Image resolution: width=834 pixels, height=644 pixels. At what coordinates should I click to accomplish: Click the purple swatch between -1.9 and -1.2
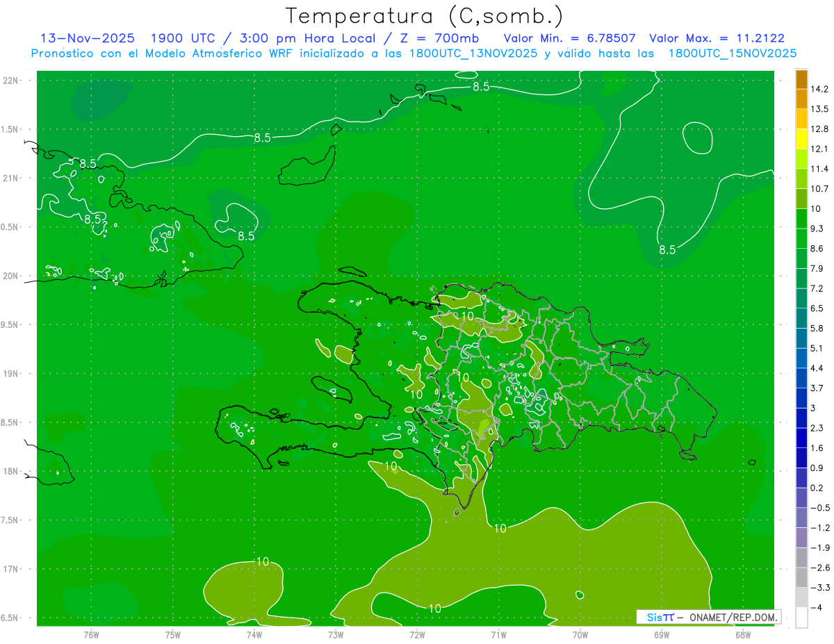(x=801, y=538)
